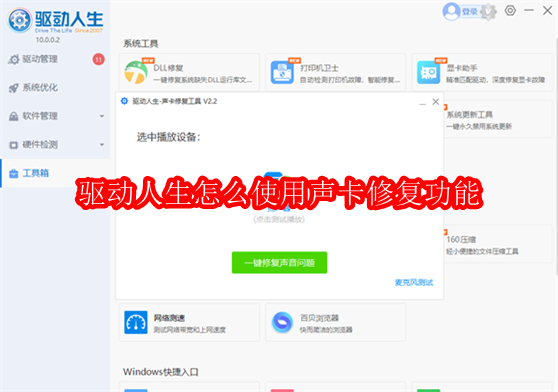Click 一键修复声音问题 green button
Screen dimensions: 558x392
pyautogui.click(x=279, y=263)
